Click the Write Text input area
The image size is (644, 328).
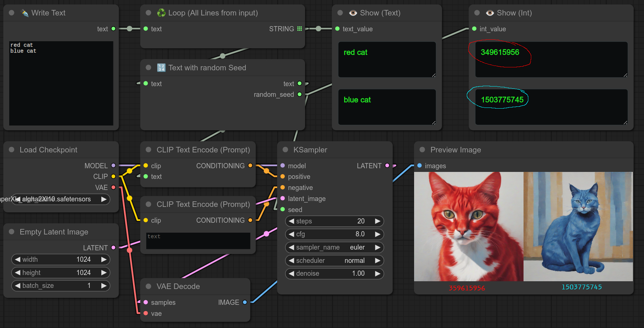point(61,83)
